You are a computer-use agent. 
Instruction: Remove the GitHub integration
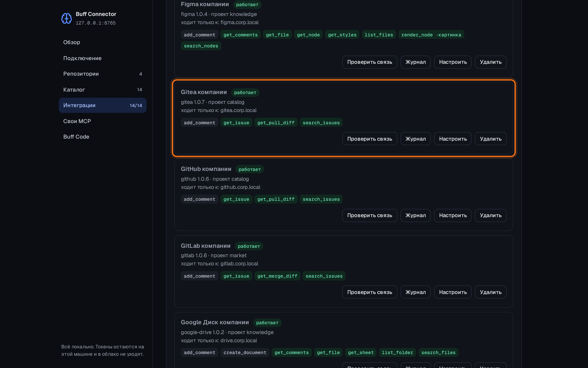point(491,215)
